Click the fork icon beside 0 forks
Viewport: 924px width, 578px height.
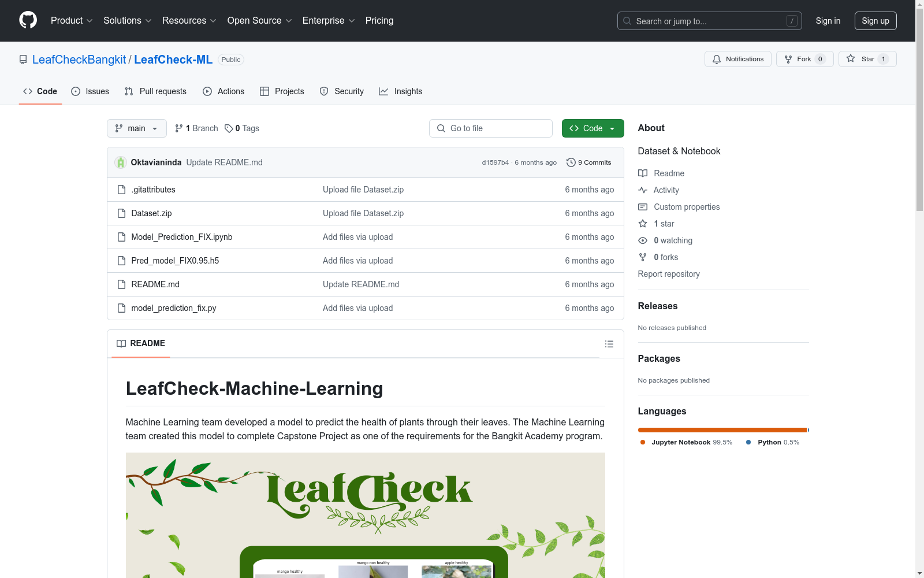pyautogui.click(x=643, y=257)
